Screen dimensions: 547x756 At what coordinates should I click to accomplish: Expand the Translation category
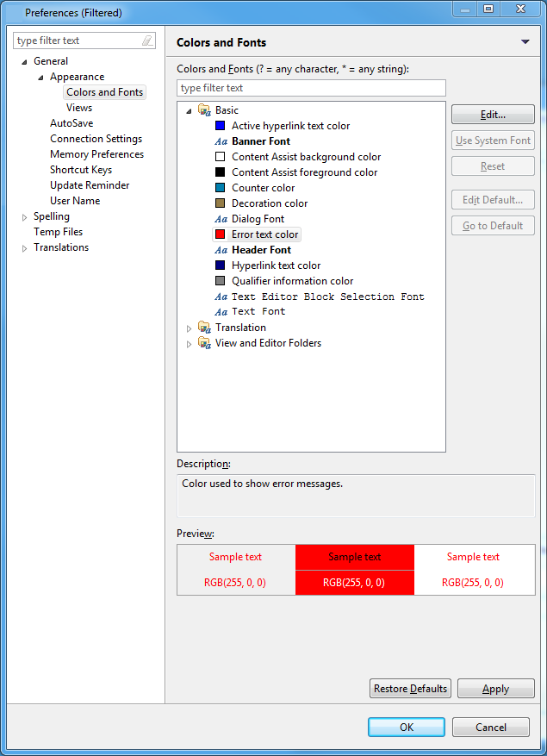[x=190, y=328]
